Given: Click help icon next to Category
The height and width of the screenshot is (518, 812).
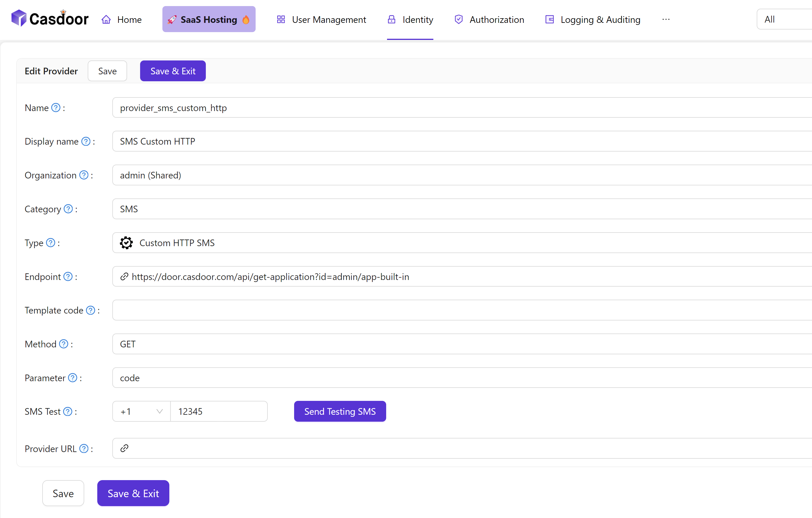Looking at the screenshot, I should pyautogui.click(x=68, y=209).
